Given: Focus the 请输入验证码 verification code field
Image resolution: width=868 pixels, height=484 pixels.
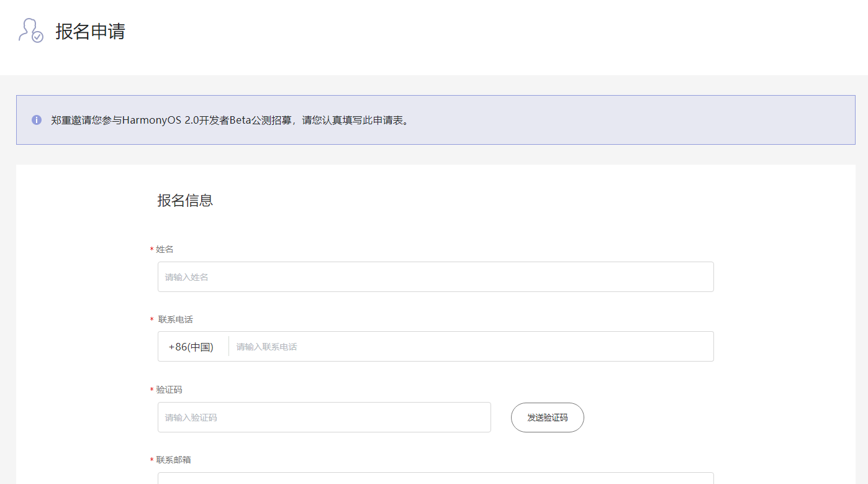Looking at the screenshot, I should tap(324, 417).
